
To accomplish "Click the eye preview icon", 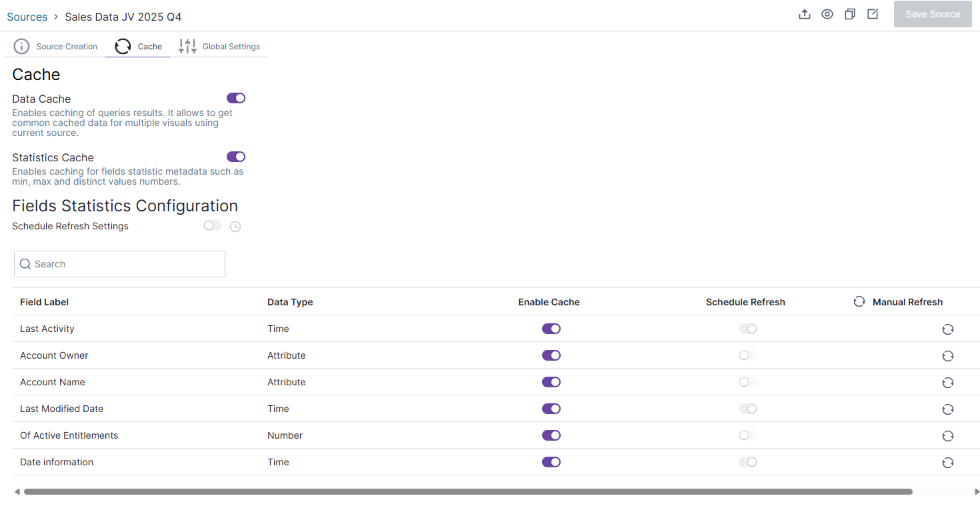I will point(827,14).
